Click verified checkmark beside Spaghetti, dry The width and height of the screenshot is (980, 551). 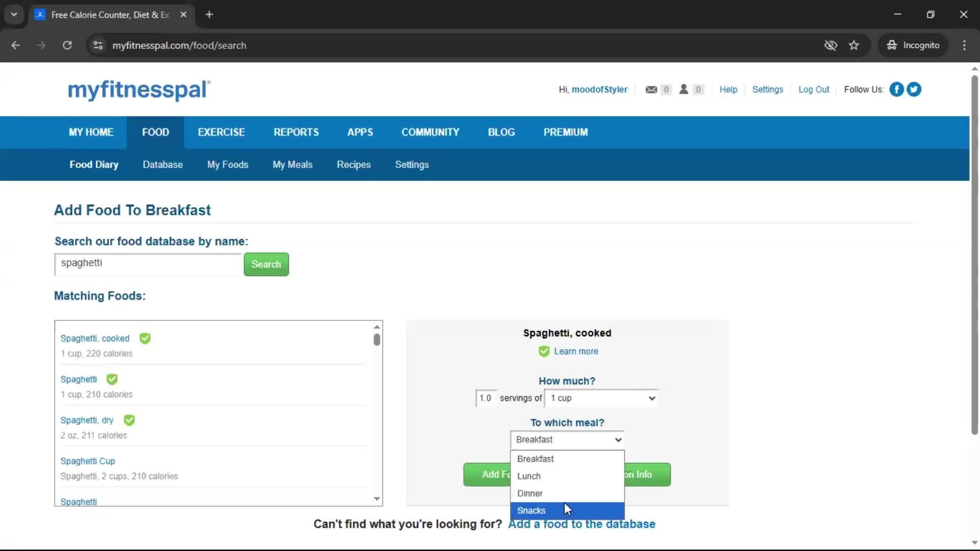[129, 420]
